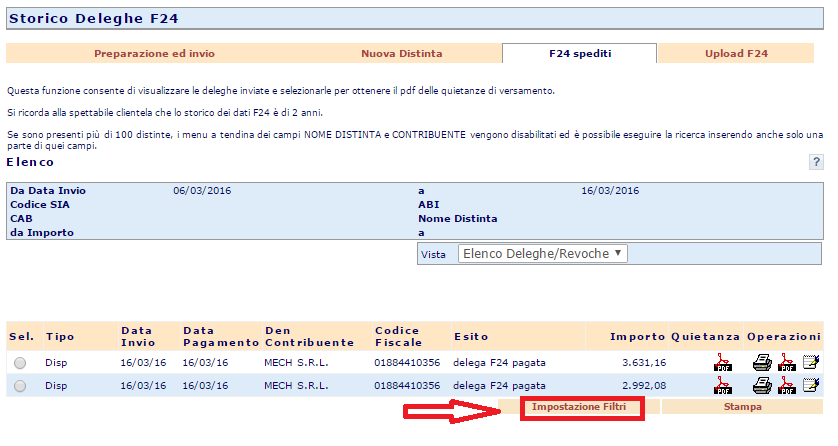
Task: Select radio button for 3.631,16 delega
Action: tap(21, 364)
